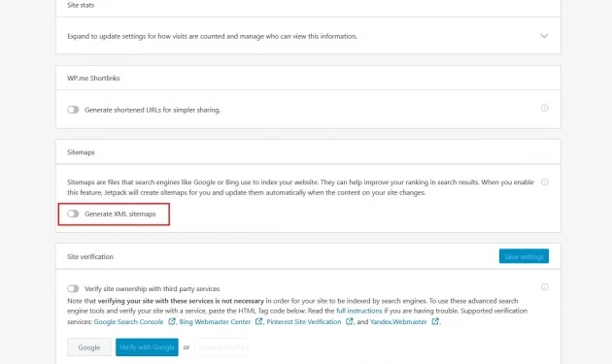
Task: Click the Save settings button
Action: click(x=524, y=256)
